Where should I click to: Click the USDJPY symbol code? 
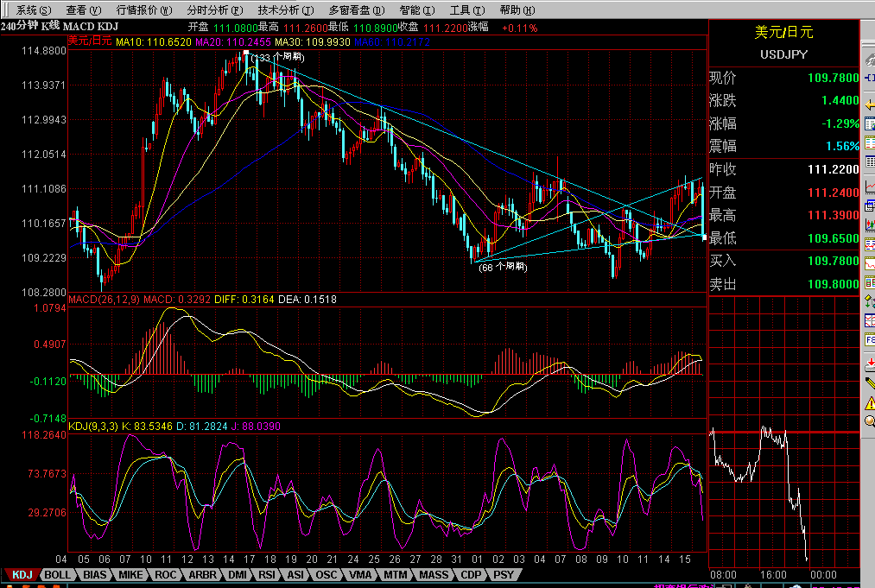pos(783,54)
